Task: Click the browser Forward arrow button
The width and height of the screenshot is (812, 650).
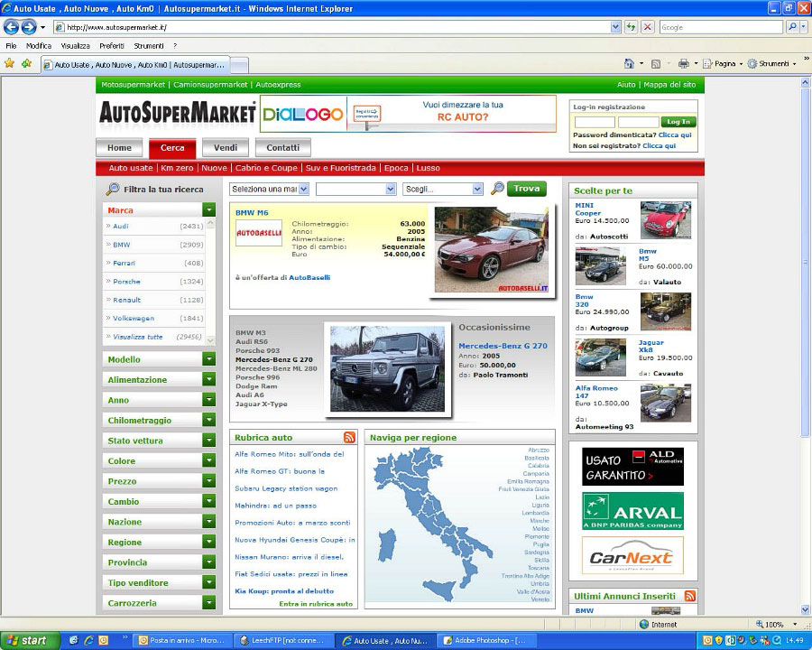Action: [x=29, y=27]
